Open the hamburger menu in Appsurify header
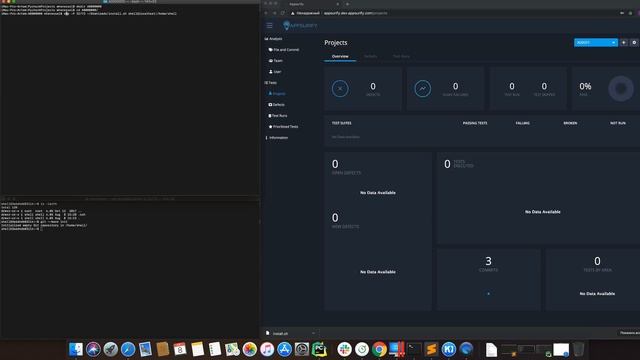 pos(269,25)
